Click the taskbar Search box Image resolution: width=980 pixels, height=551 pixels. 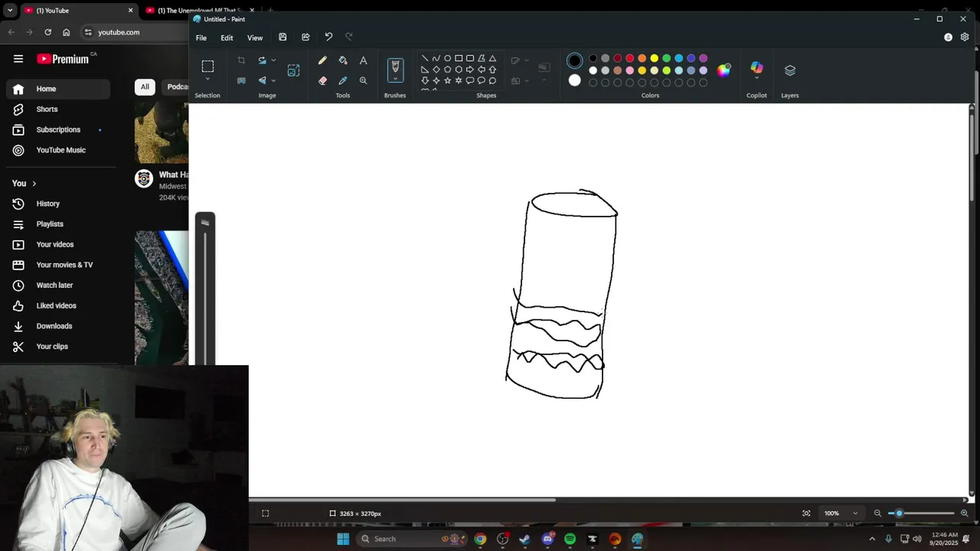pyautogui.click(x=412, y=539)
